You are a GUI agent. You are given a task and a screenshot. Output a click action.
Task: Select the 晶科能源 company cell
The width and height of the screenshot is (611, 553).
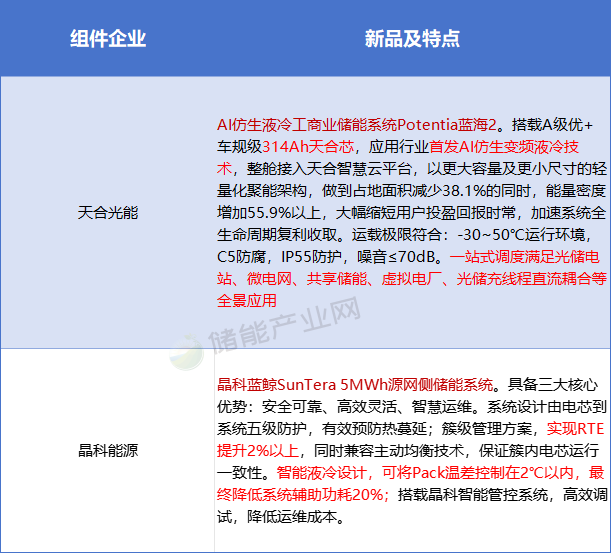click(x=108, y=451)
